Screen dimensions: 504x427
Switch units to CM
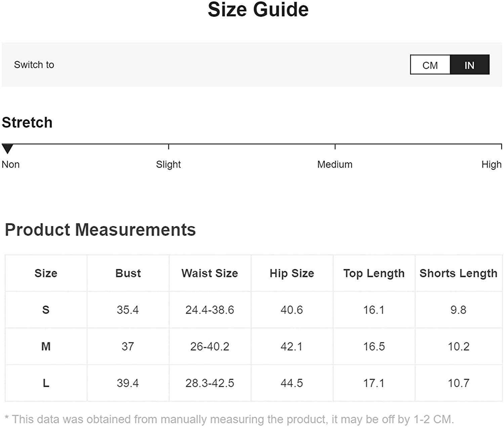pyautogui.click(x=430, y=65)
